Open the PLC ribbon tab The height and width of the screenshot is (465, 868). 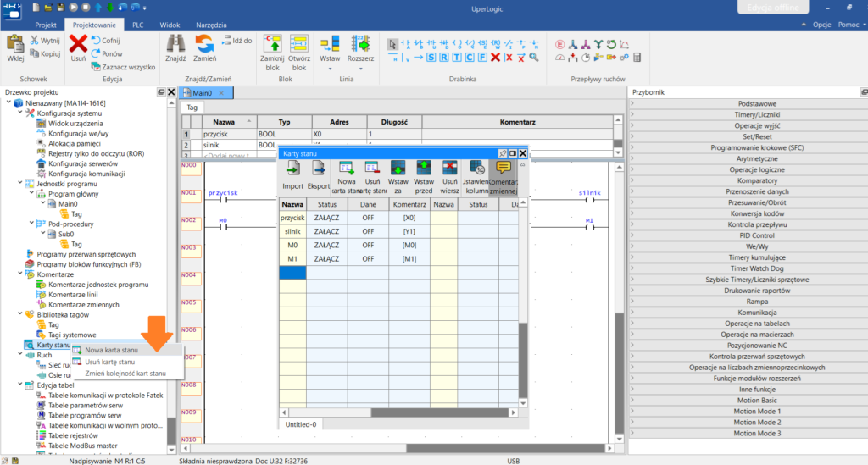(138, 25)
